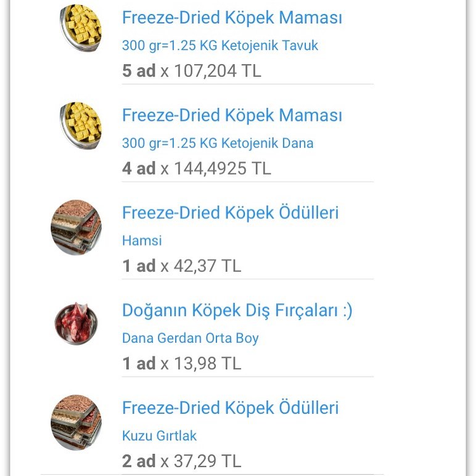Open Freeze-Dried Köpek Ödülleri above Hamsi
The width and height of the screenshot is (476, 476).
point(230,213)
